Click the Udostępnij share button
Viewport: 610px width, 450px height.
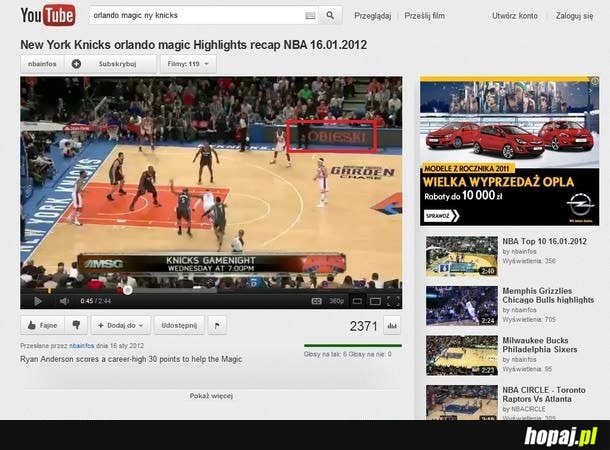pos(179,325)
